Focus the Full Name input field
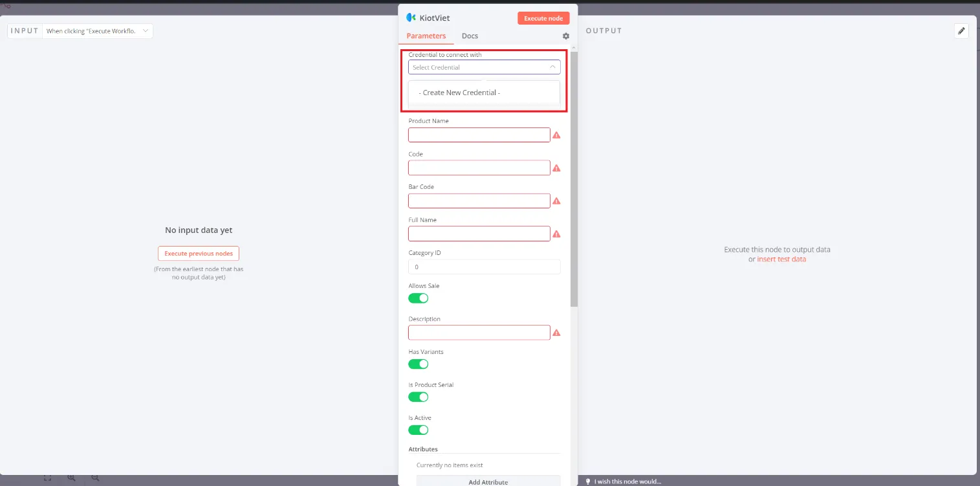 coord(479,234)
